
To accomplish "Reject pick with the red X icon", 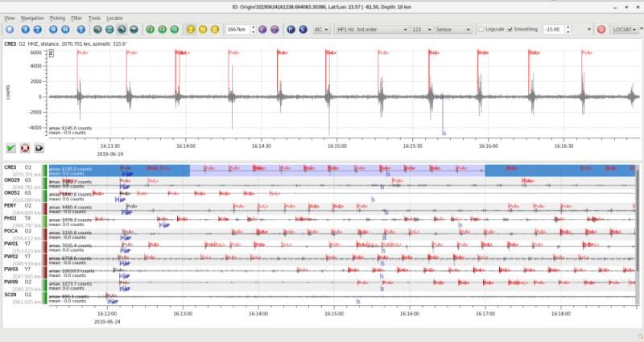I will [x=25, y=148].
